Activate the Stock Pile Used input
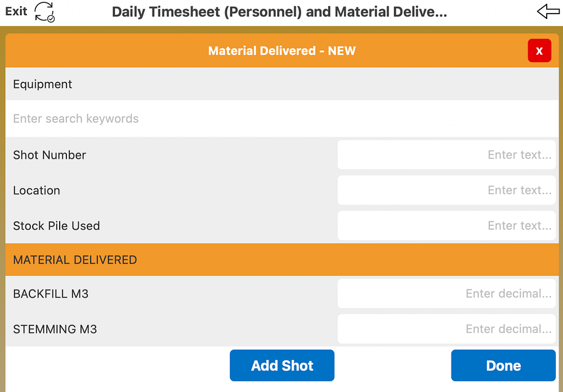The image size is (563, 392). [446, 226]
